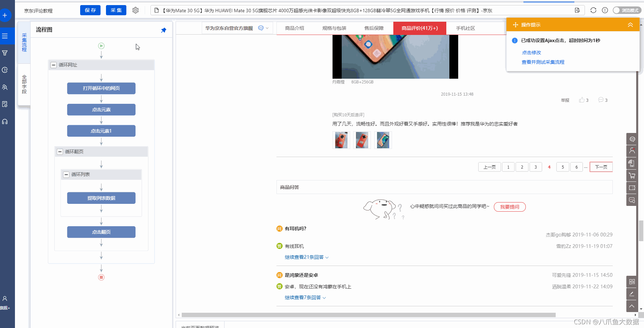Switch to 规格与包装 tab

334,28
